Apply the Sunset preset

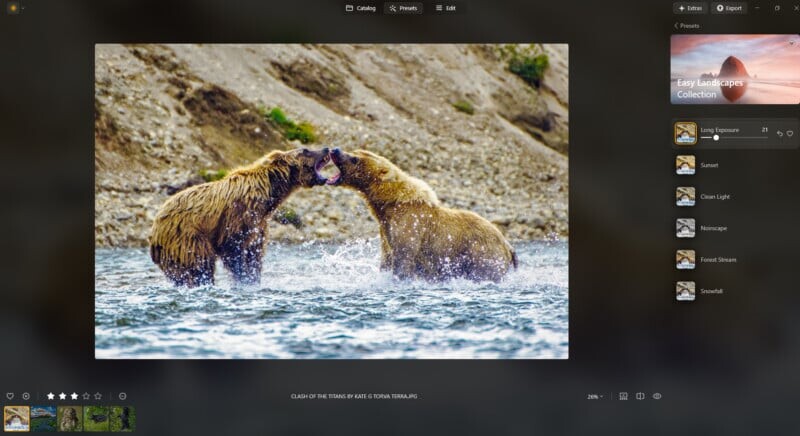(x=710, y=165)
